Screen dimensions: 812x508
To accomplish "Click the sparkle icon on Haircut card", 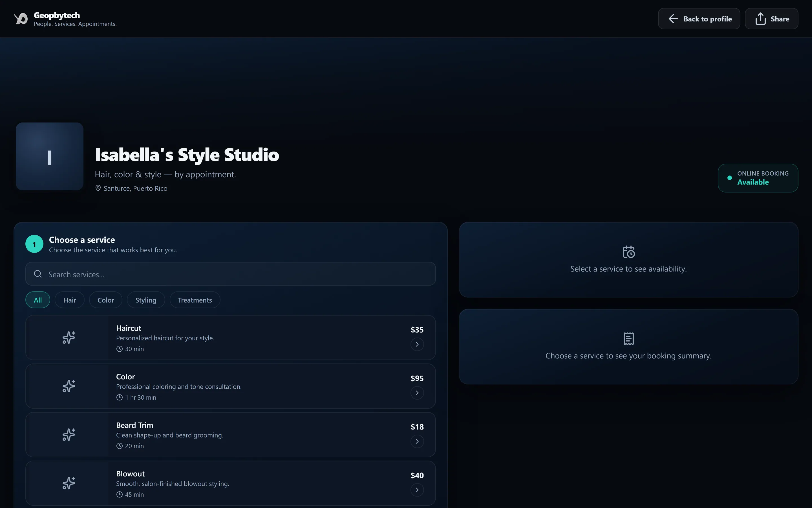I will pos(69,338).
